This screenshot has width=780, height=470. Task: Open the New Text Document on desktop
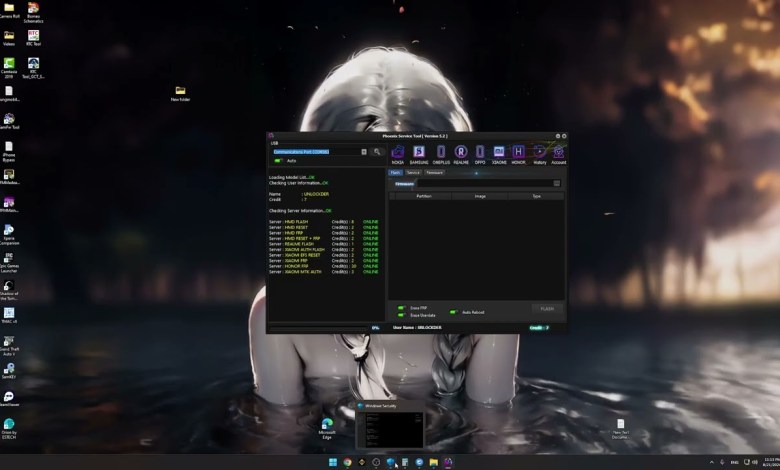[x=620, y=428]
